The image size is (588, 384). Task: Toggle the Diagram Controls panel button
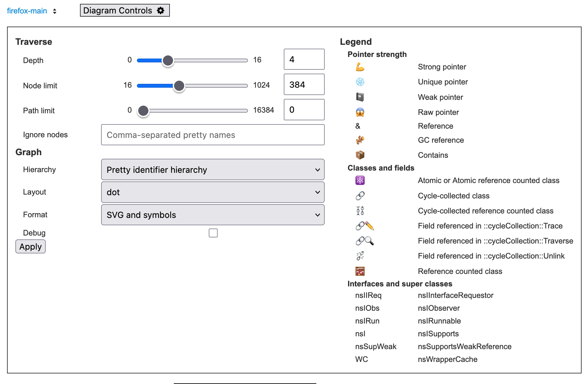tap(124, 11)
